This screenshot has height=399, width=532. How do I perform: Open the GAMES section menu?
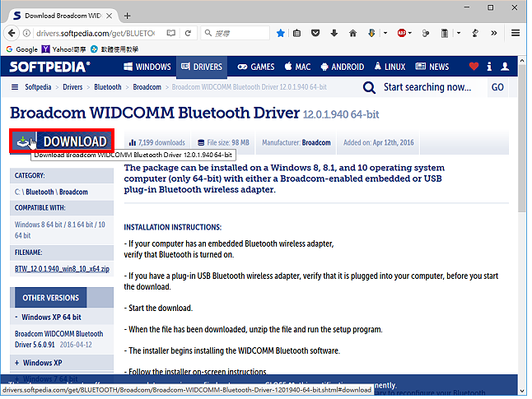pyautogui.click(x=256, y=67)
